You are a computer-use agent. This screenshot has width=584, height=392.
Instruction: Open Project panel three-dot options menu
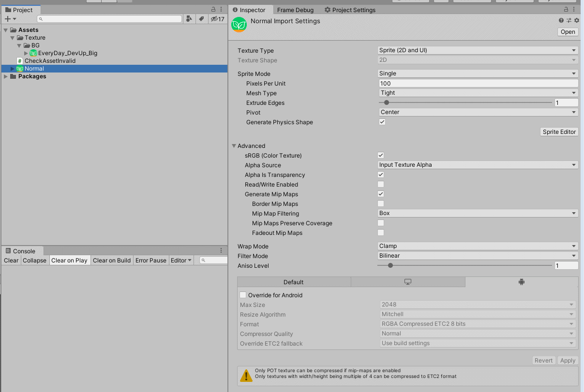point(222,10)
